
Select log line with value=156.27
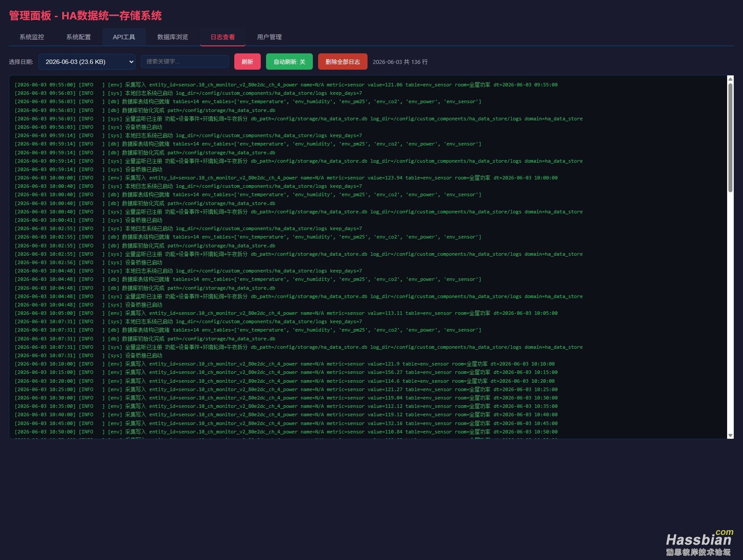(x=286, y=372)
